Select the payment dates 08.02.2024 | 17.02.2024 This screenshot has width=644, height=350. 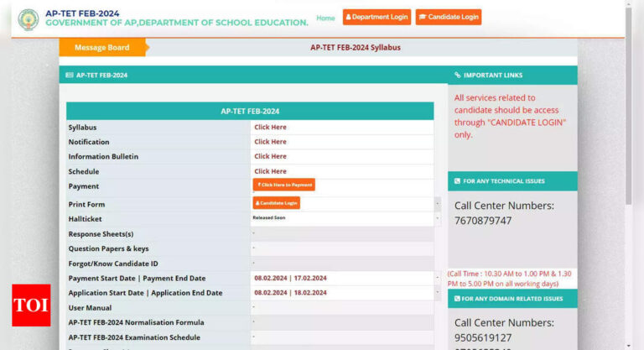[x=290, y=278]
